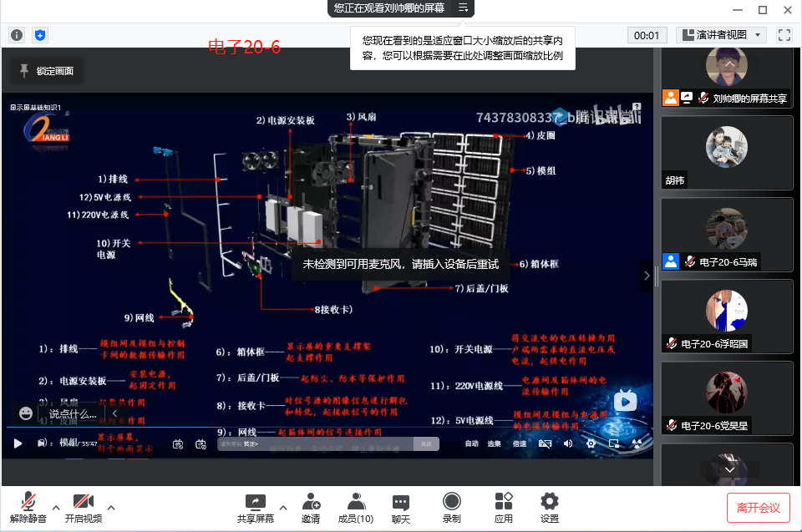Open the Members (成员) list
802x532 pixels.
click(356, 508)
